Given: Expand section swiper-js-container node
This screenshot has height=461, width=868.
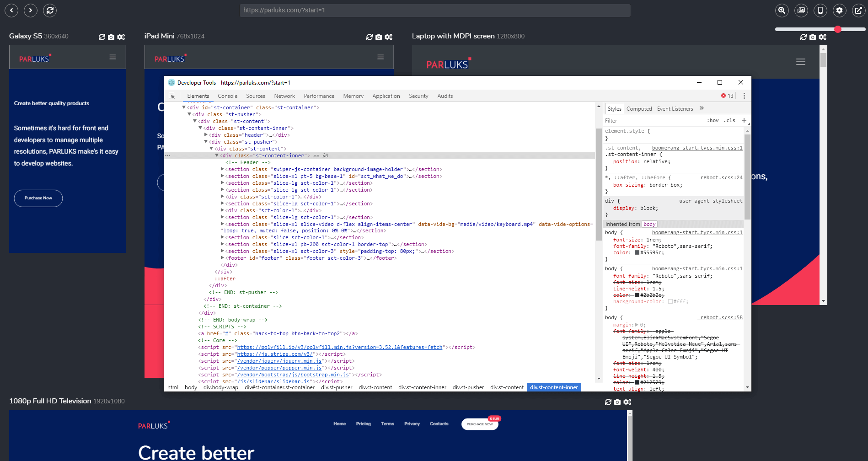Looking at the screenshot, I should click(222, 169).
